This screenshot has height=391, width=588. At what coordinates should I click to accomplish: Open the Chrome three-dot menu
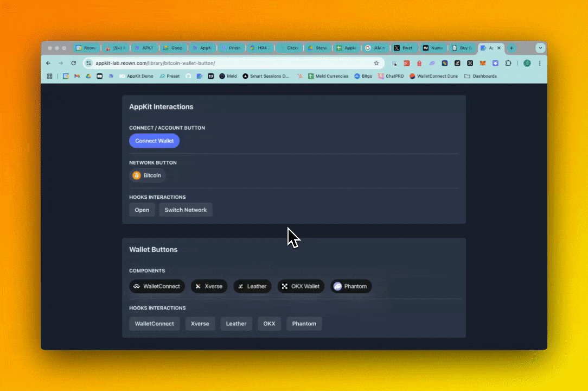coord(540,63)
